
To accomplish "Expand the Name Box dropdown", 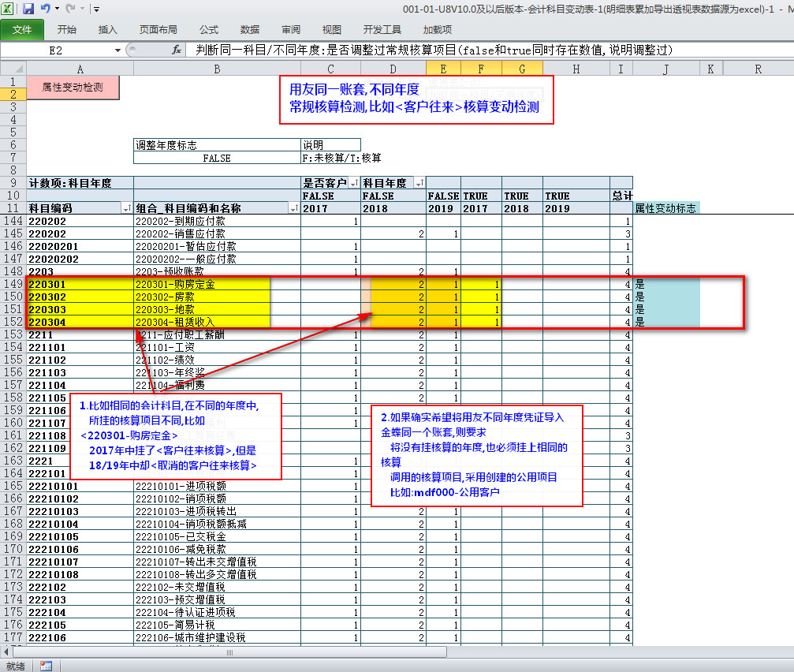I will tap(118, 50).
